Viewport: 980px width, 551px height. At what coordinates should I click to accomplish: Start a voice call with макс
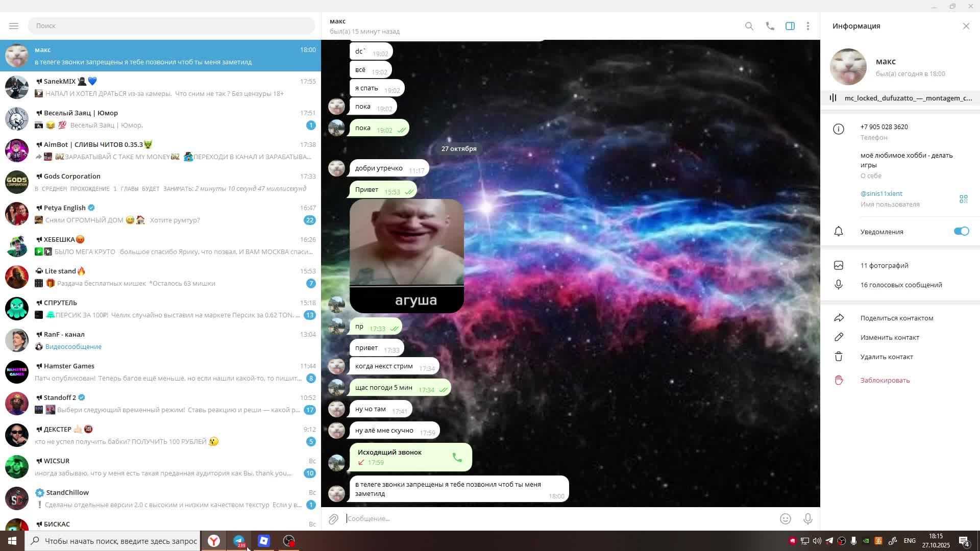(x=770, y=26)
